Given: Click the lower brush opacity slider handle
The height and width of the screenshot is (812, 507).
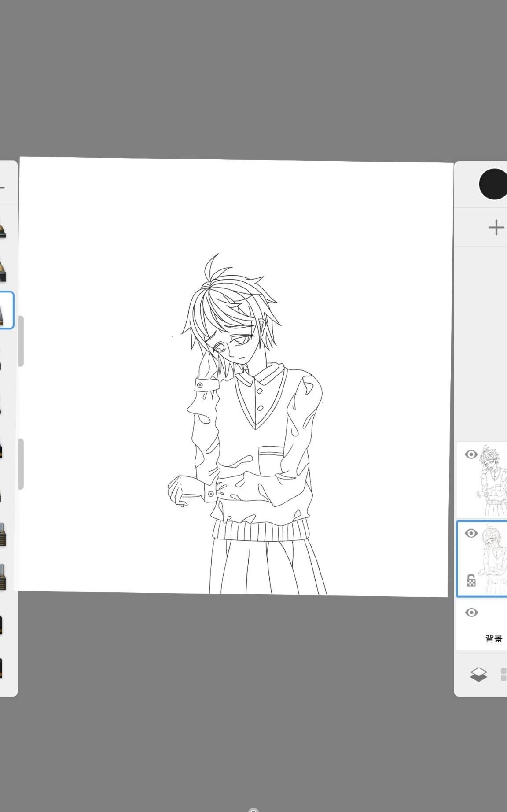Looking at the screenshot, I should click(x=21, y=464).
